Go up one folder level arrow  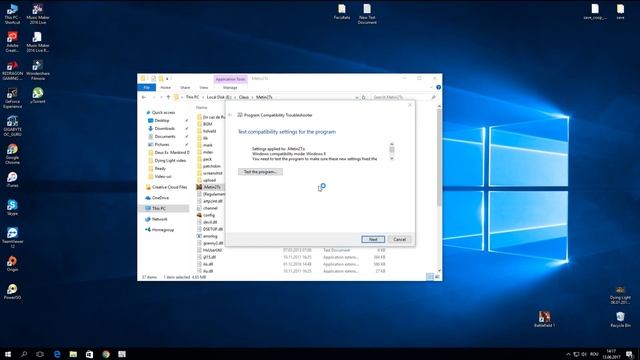coord(168,97)
